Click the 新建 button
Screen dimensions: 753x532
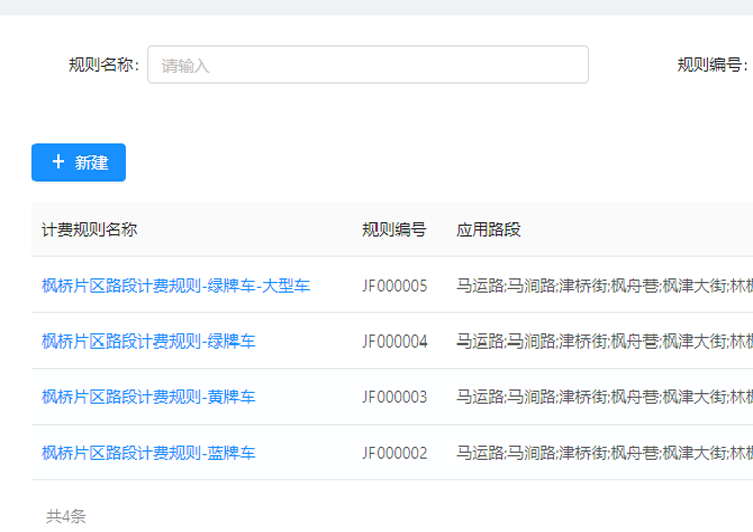[x=79, y=162]
